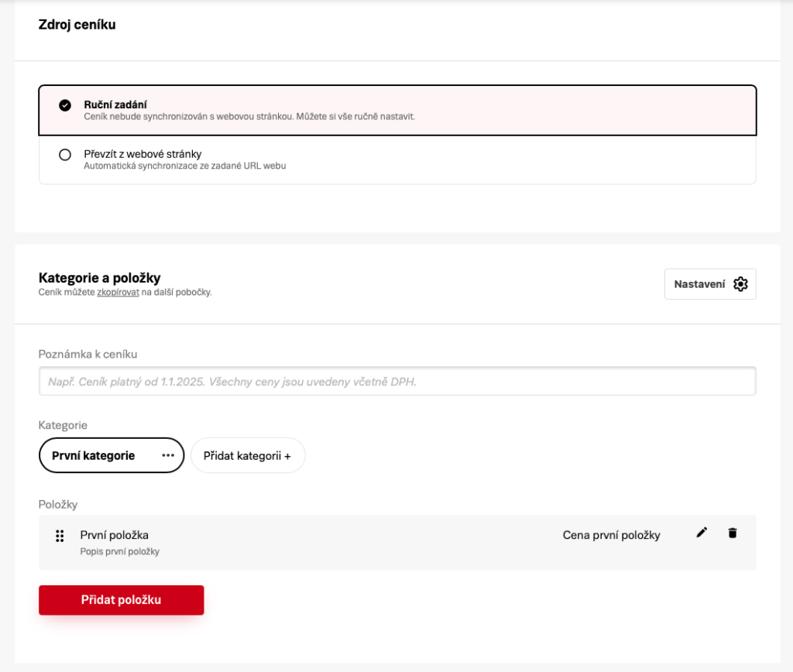The image size is (793, 672).
Task: Open the Nastavení settings button
Action: (709, 284)
